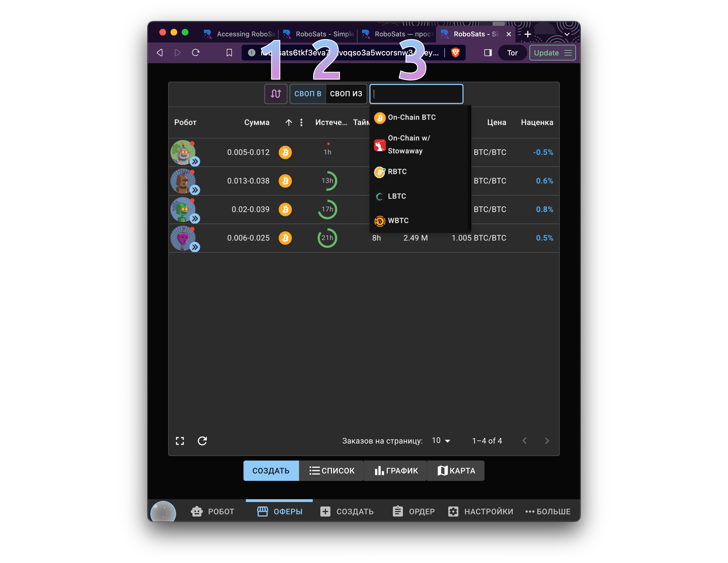Screen dimensions: 728x563
Task: Click the sort ascending arrow on Сумма
Action: (289, 122)
